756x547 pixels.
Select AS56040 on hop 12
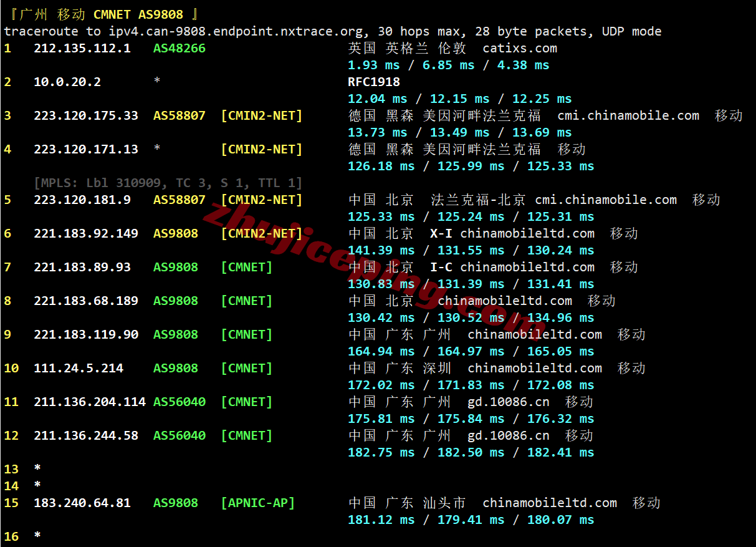point(179,435)
